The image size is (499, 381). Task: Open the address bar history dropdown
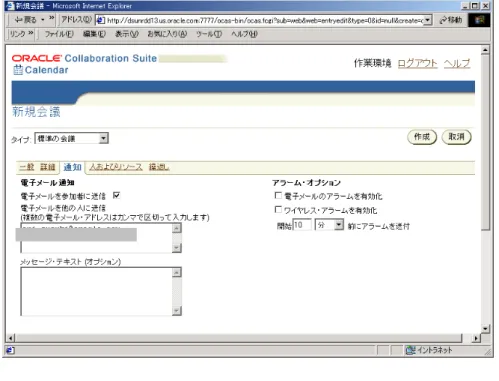click(x=428, y=20)
